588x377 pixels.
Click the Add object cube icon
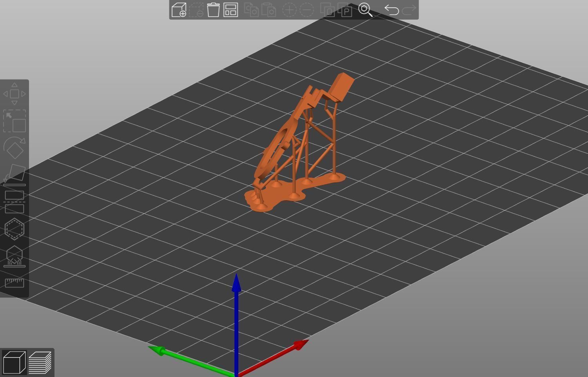pyautogui.click(x=179, y=10)
